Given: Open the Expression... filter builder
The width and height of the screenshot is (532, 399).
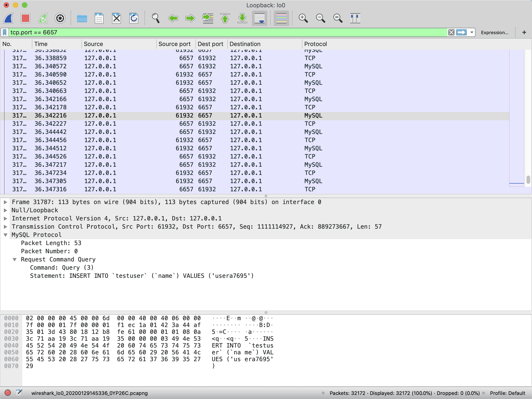Looking at the screenshot, I should 494,33.
